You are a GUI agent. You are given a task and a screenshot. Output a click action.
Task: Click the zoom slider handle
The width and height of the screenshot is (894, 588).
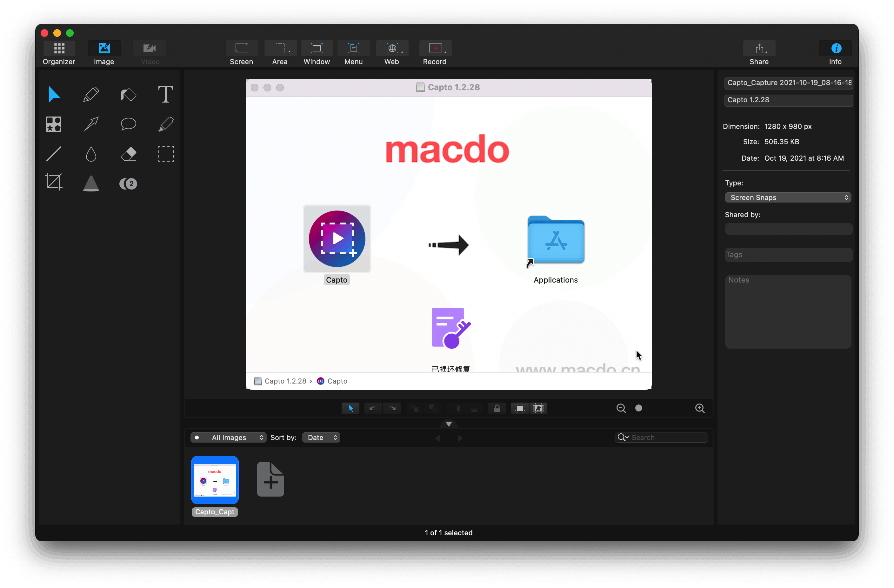click(638, 408)
